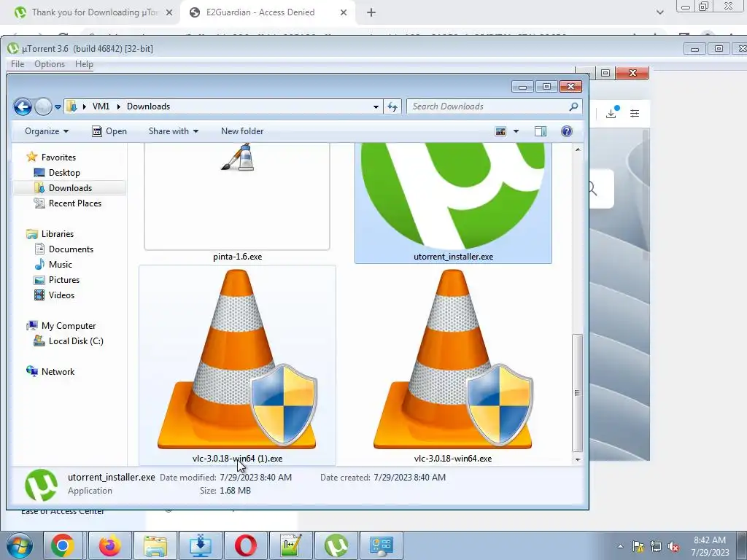747x560 pixels.
Task: Open the browser downloads icon
Action: point(612,113)
